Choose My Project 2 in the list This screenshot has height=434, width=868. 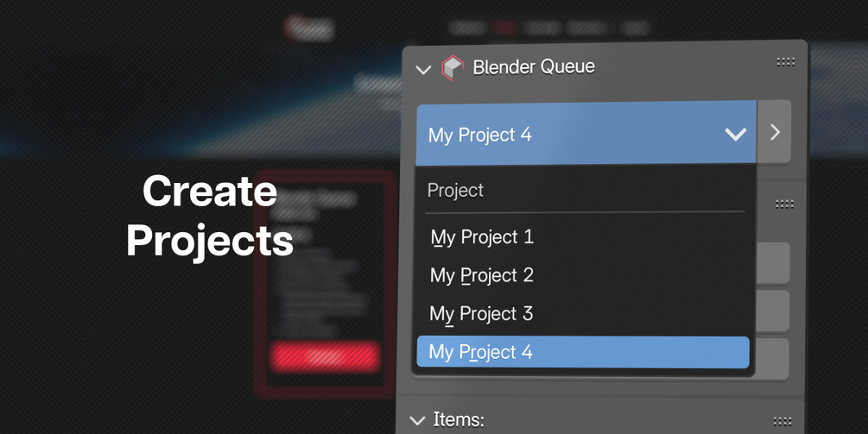click(x=482, y=276)
